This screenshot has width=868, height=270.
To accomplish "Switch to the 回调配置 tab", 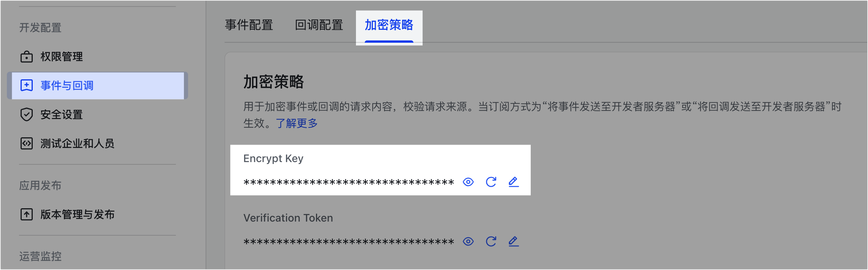I will [319, 25].
